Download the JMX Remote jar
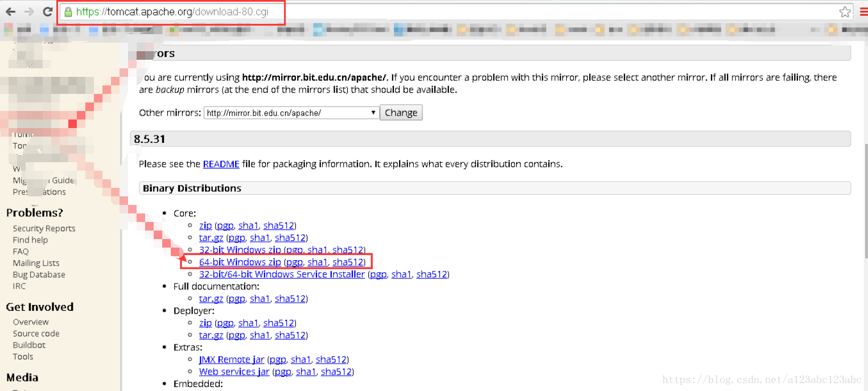This screenshot has width=868, height=391. [232, 360]
